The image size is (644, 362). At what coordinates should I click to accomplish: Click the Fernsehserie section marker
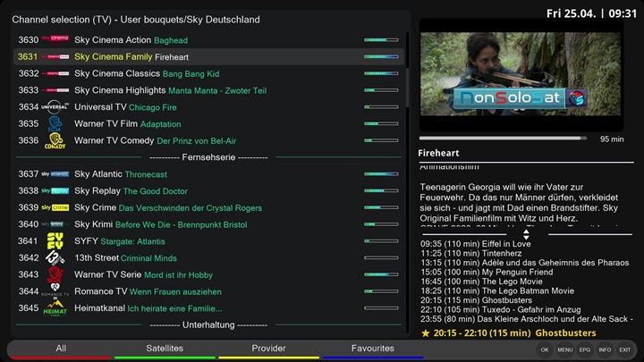[208, 157]
